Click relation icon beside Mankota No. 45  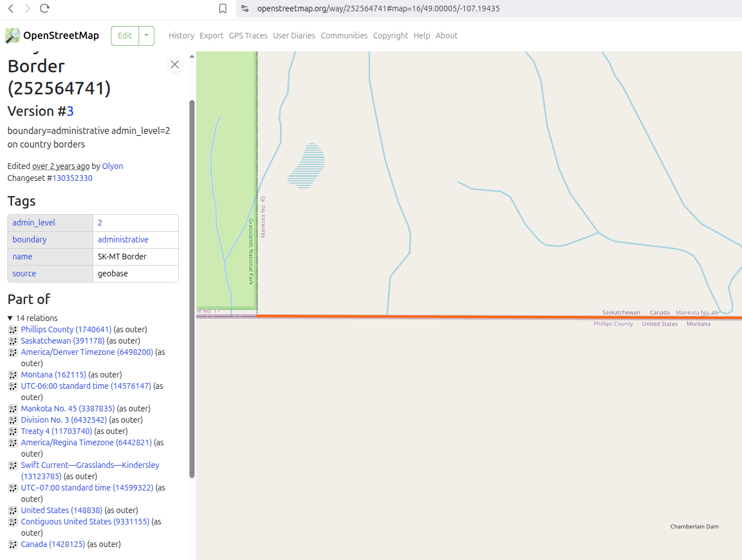(13, 409)
